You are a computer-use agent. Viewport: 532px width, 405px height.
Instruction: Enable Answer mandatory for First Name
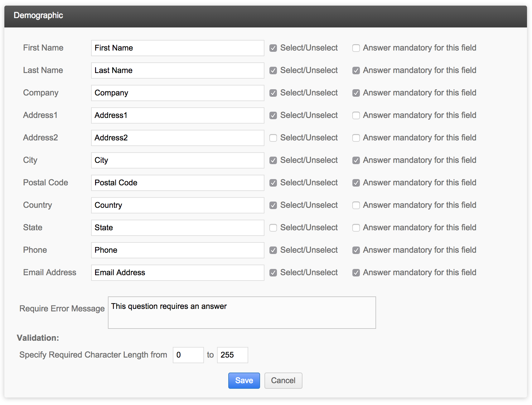[x=356, y=48]
